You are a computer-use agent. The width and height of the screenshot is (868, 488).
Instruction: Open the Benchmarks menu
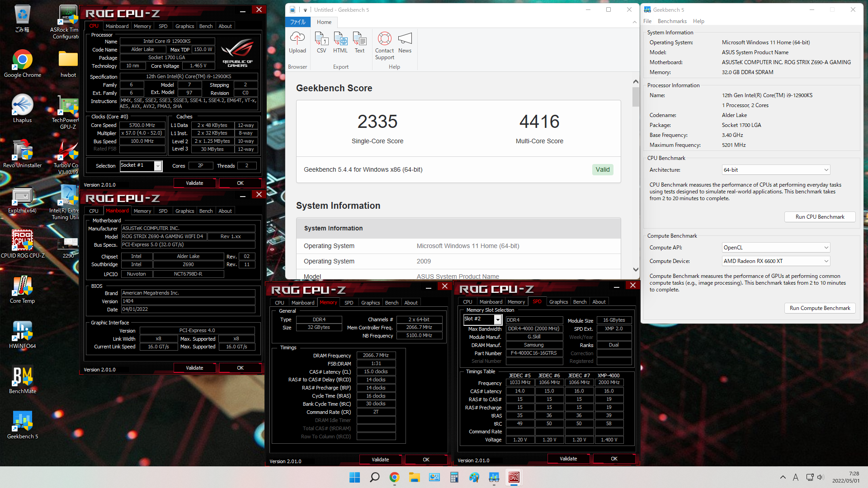pyautogui.click(x=672, y=21)
